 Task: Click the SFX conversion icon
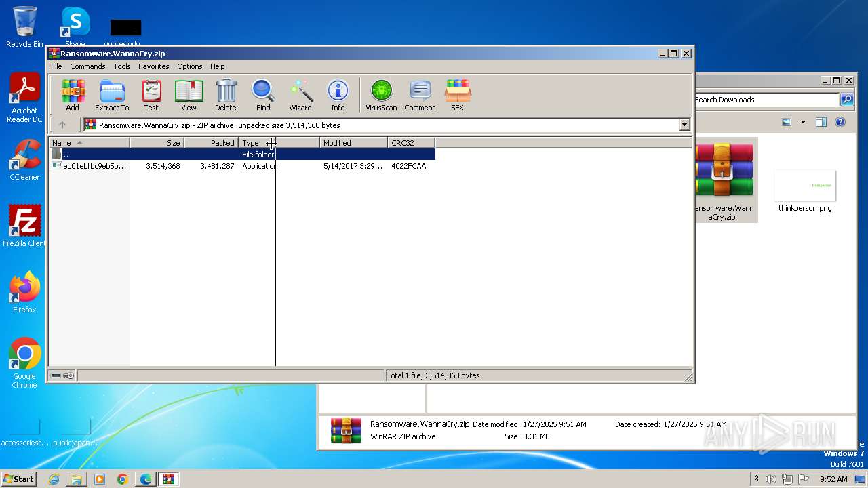(458, 96)
